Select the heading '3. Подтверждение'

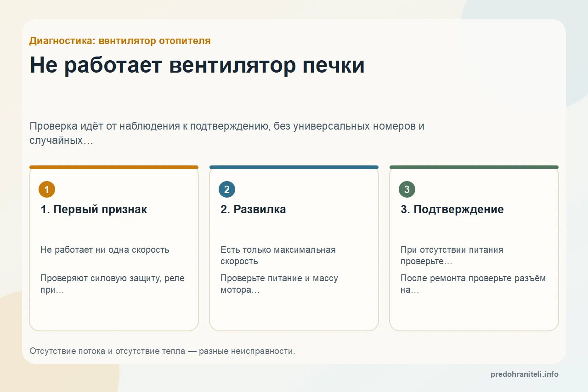click(452, 210)
